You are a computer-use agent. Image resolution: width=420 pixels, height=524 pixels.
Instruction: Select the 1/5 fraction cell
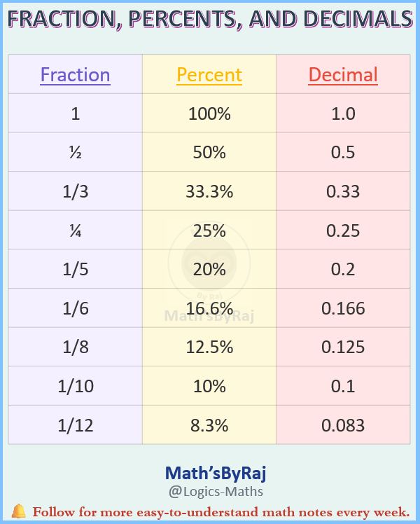(x=76, y=269)
